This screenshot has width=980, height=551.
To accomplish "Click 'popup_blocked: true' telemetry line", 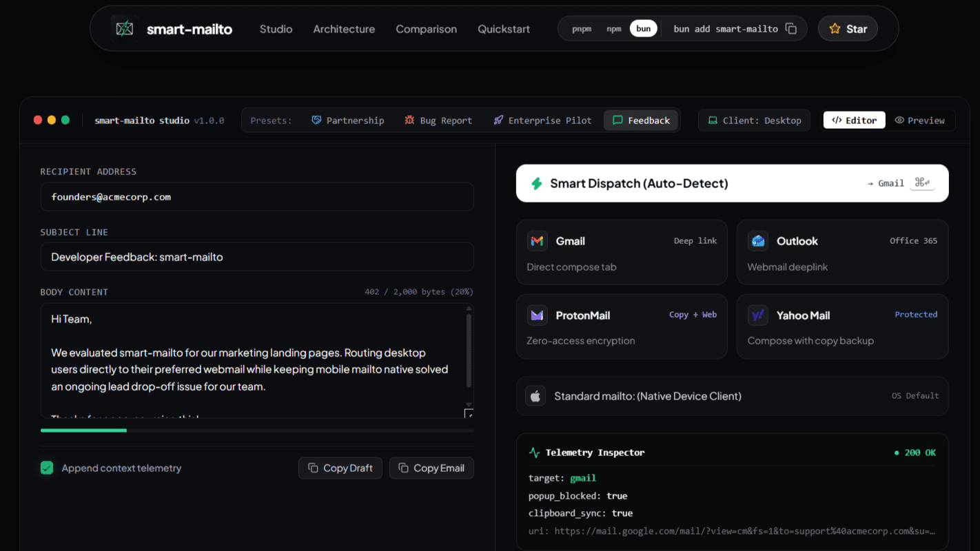I will pyautogui.click(x=578, y=496).
